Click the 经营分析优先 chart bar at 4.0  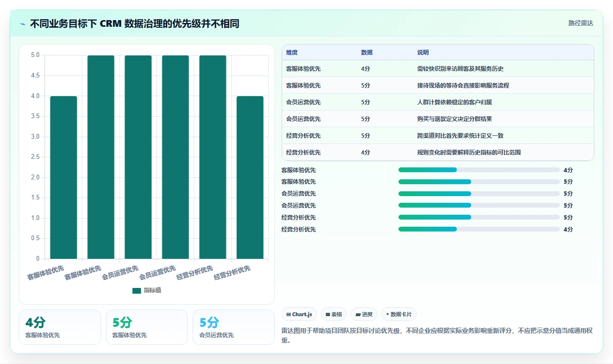pyautogui.click(x=250, y=177)
